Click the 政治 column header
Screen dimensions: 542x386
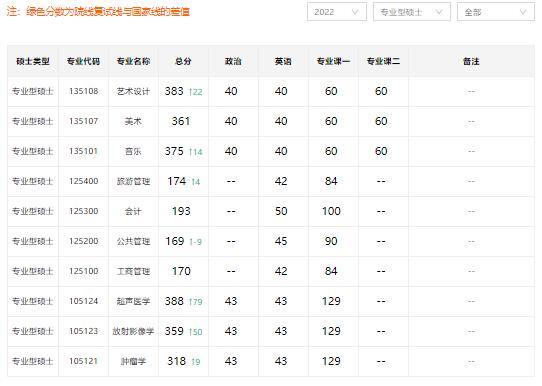coord(233,62)
